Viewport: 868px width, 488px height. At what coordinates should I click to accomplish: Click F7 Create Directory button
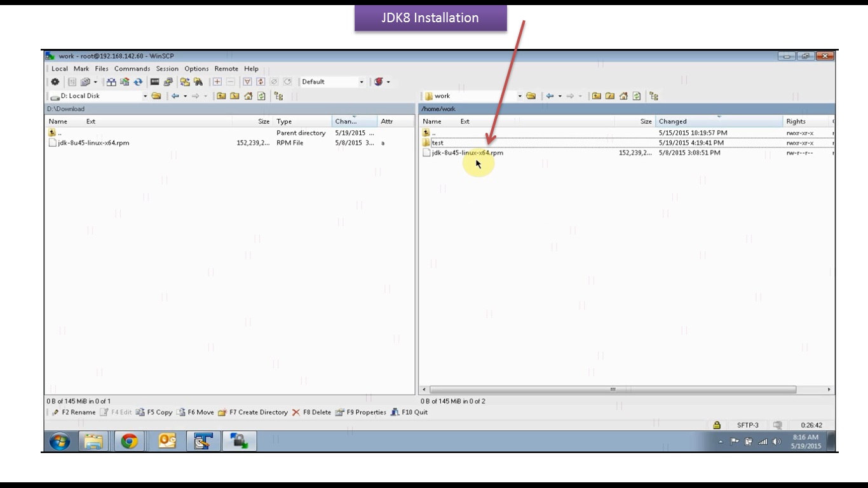[x=253, y=412]
